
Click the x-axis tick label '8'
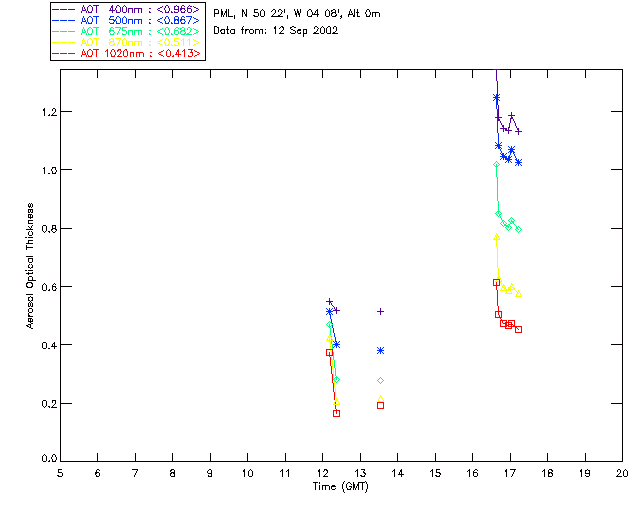click(173, 474)
